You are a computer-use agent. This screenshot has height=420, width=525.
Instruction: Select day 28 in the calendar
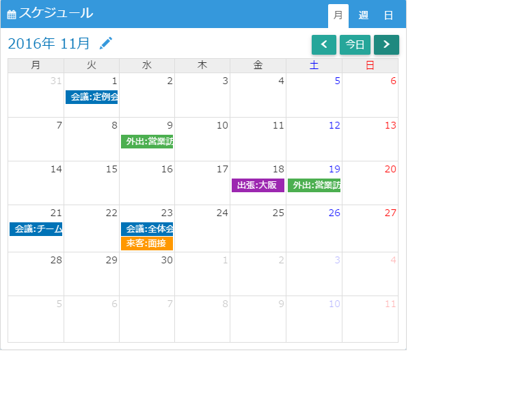(x=36, y=274)
